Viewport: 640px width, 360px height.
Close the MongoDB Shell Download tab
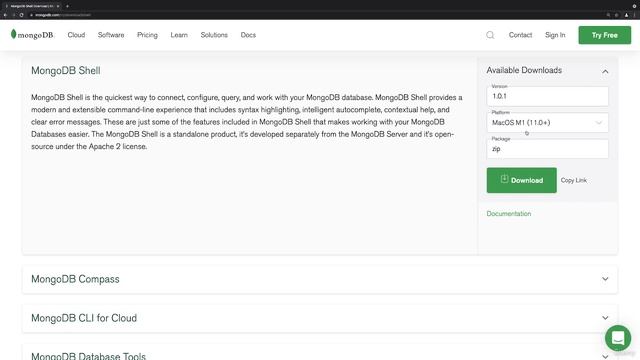pyautogui.click(x=58, y=6)
